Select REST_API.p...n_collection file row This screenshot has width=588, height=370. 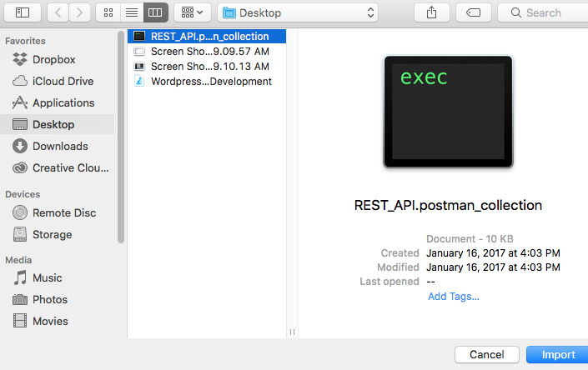pos(207,37)
